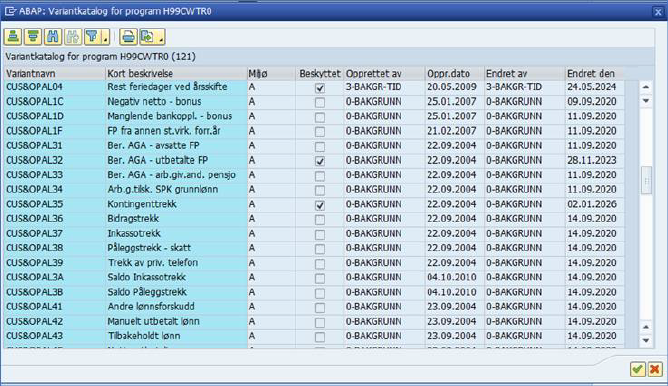The height and width of the screenshot is (386, 668).
Task: Click description 'Manglende bankoppl. - bonus'
Action: pos(170,116)
